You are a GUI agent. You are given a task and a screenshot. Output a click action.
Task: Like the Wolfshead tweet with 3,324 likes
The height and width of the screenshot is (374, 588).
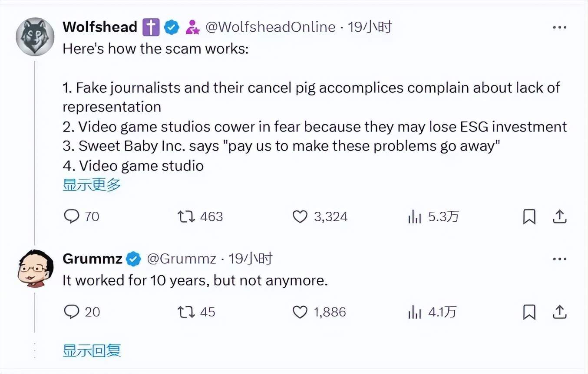coord(300,216)
